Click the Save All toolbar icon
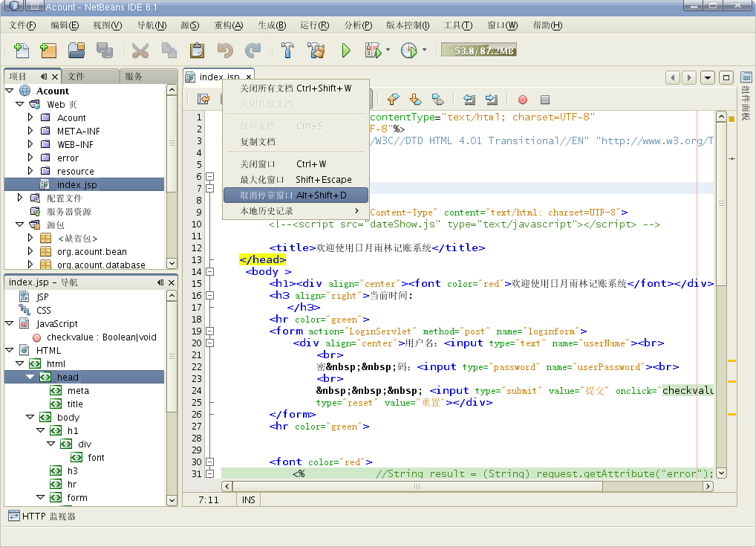 click(x=104, y=50)
